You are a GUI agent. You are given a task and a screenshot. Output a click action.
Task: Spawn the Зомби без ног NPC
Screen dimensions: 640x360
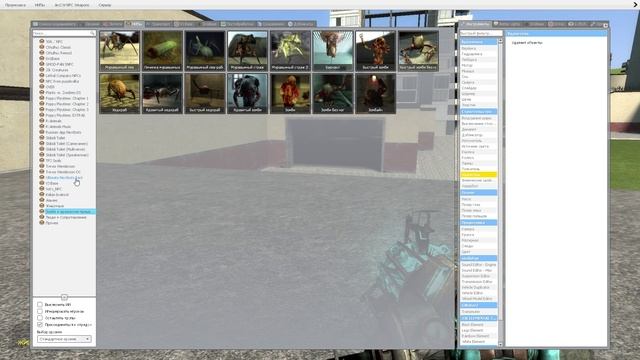coord(333,93)
